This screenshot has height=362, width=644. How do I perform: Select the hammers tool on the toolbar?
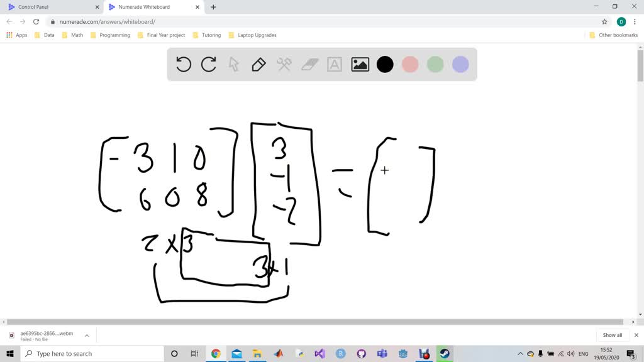(x=284, y=64)
